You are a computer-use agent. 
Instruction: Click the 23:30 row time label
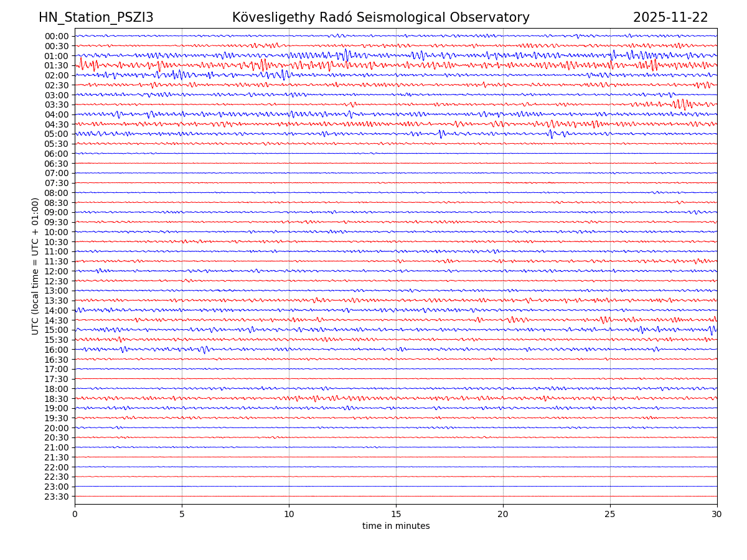click(57, 497)
